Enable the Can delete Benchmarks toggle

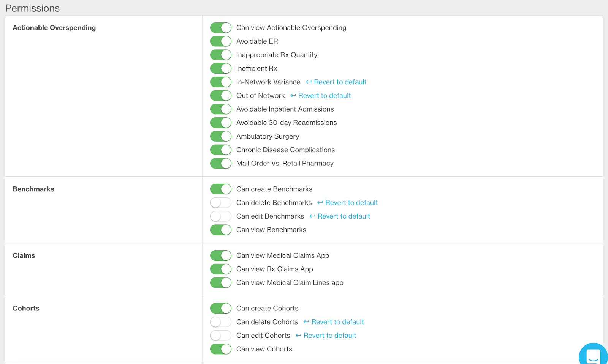[221, 203]
